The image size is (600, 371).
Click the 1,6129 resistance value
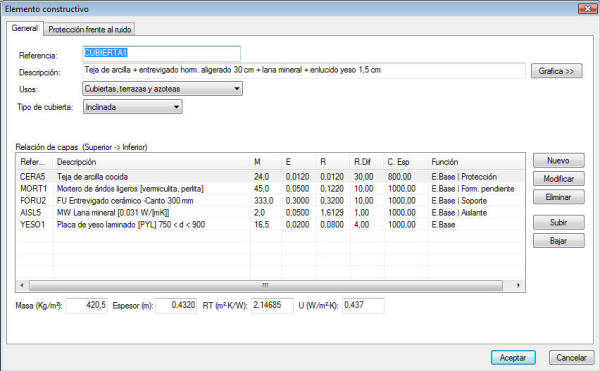click(332, 213)
